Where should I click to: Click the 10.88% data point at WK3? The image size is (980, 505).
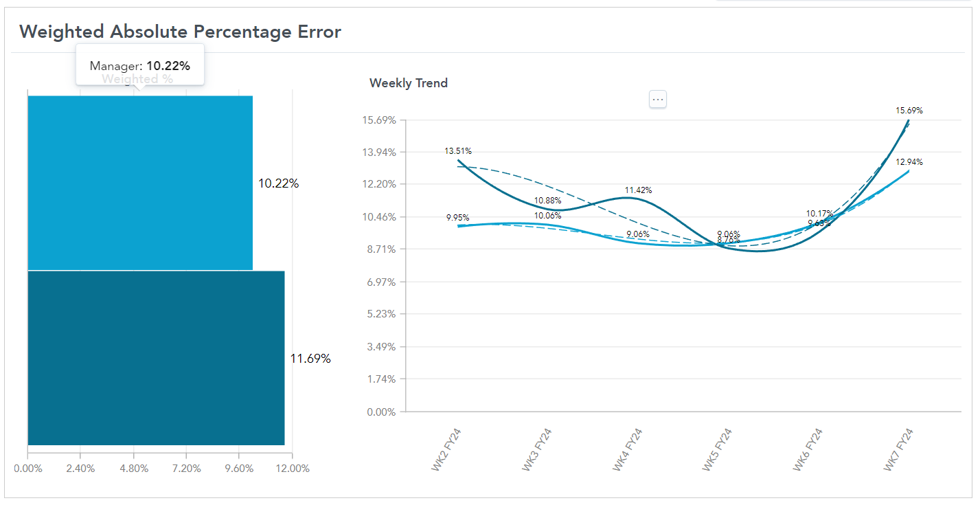(547, 209)
